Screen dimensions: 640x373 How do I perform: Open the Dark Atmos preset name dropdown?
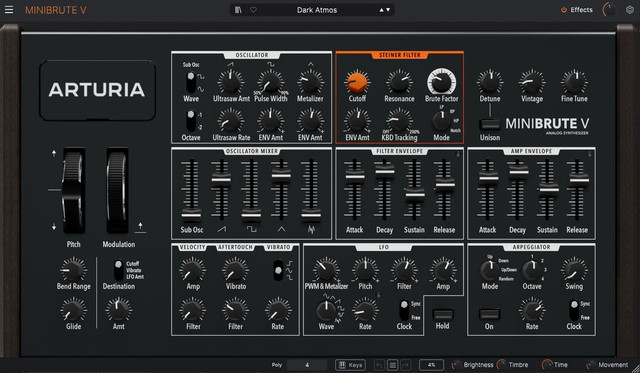(x=317, y=10)
